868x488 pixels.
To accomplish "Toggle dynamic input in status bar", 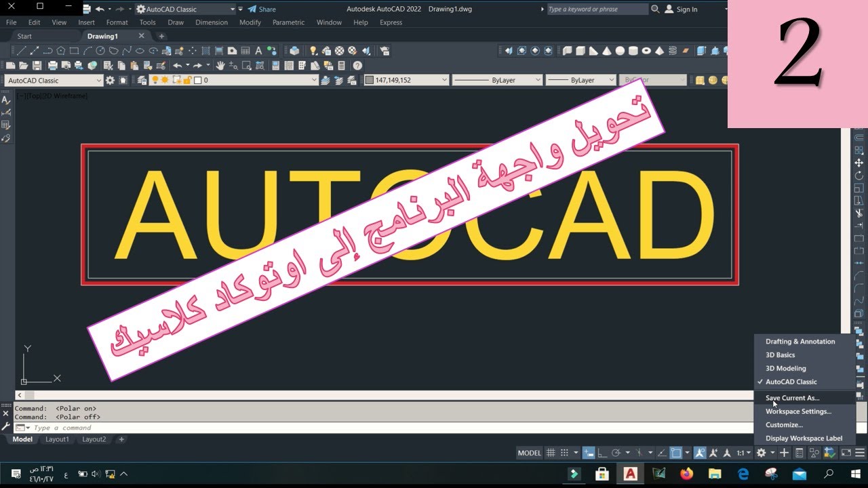I will 589,453.
